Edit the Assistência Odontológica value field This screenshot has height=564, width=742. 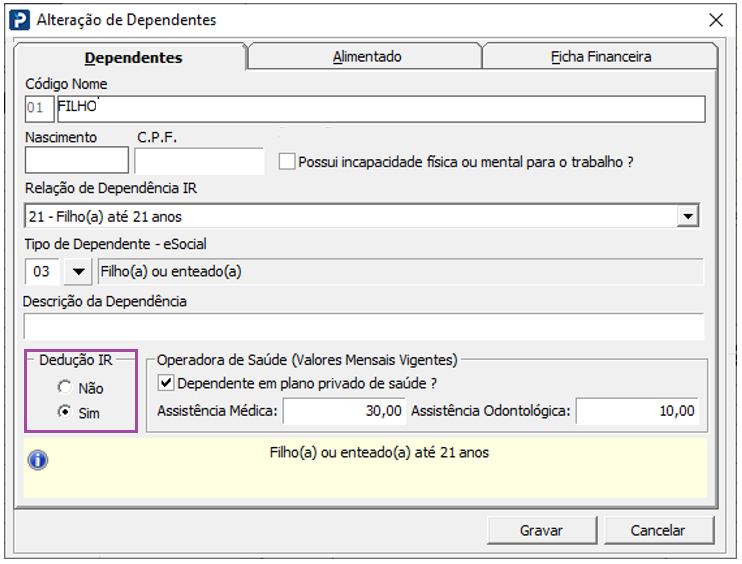636,410
